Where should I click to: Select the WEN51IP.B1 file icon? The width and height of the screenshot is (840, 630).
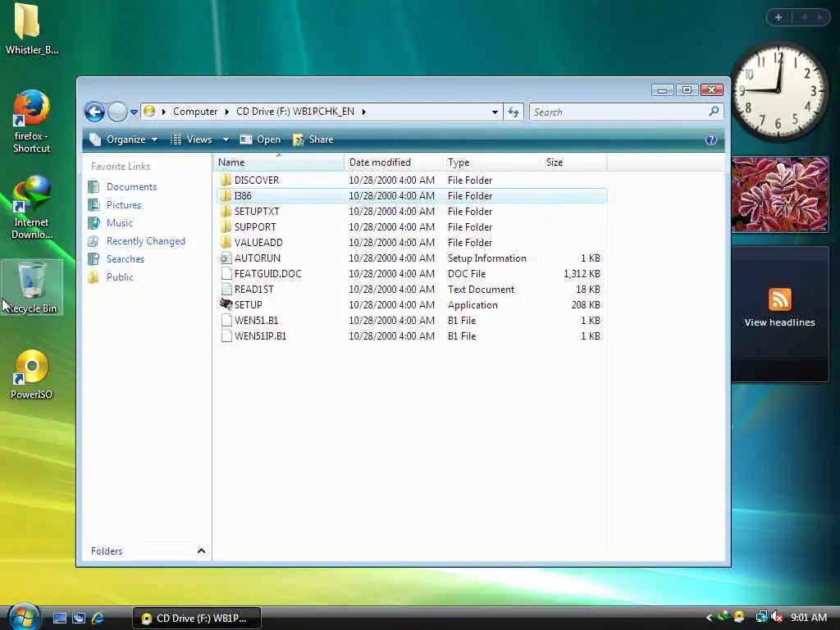(226, 336)
